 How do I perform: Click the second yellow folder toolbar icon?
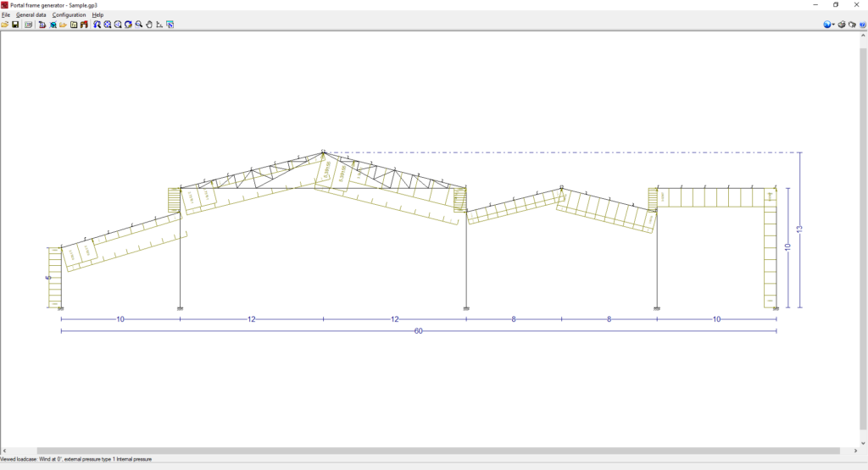click(63, 25)
